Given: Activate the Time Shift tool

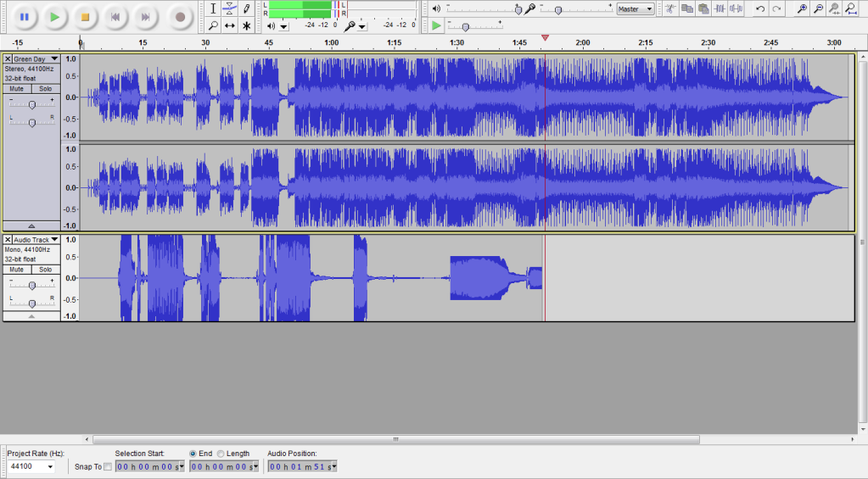Looking at the screenshot, I should pyautogui.click(x=229, y=26).
